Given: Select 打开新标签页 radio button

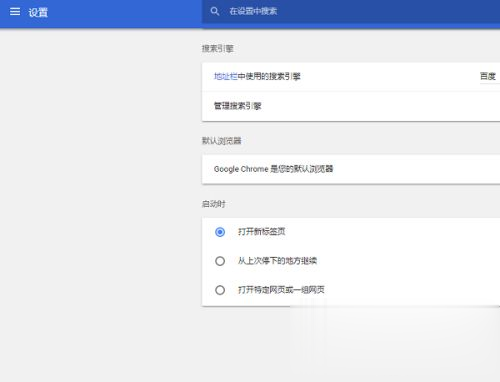Looking at the screenshot, I should (220, 232).
